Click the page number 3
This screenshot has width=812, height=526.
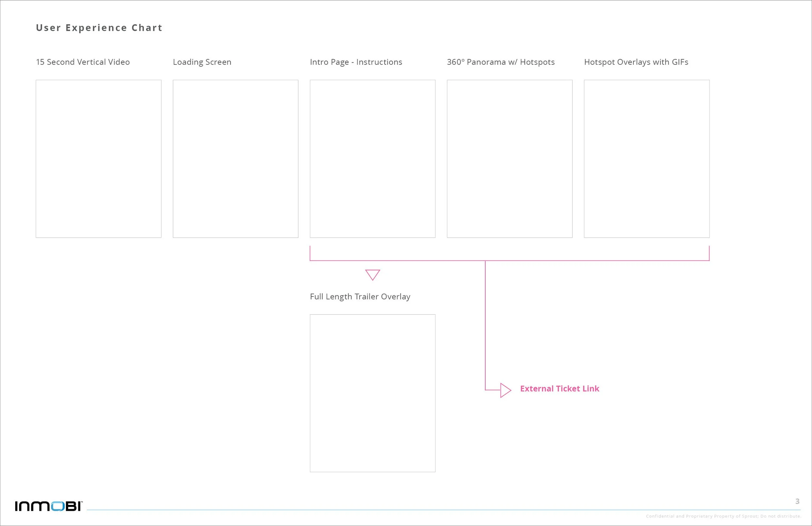797,501
